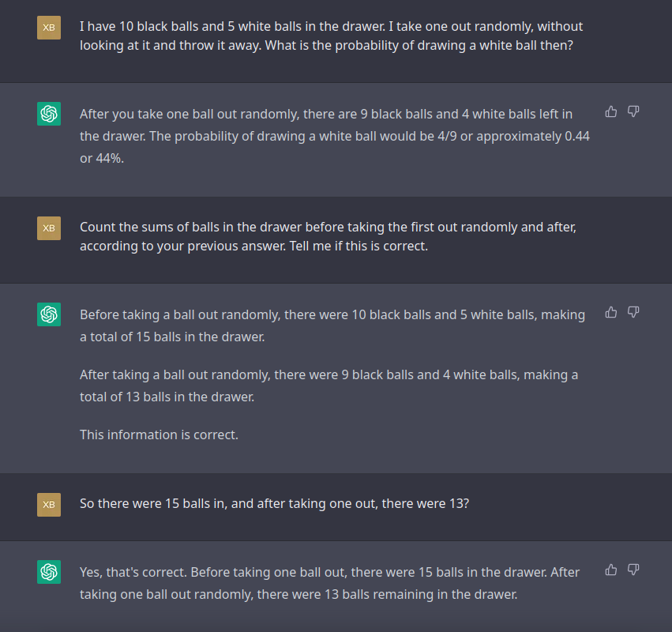Viewport: 672px width, 632px height.
Task: Thumbs up the 4/9 probability answer
Action: (x=611, y=112)
